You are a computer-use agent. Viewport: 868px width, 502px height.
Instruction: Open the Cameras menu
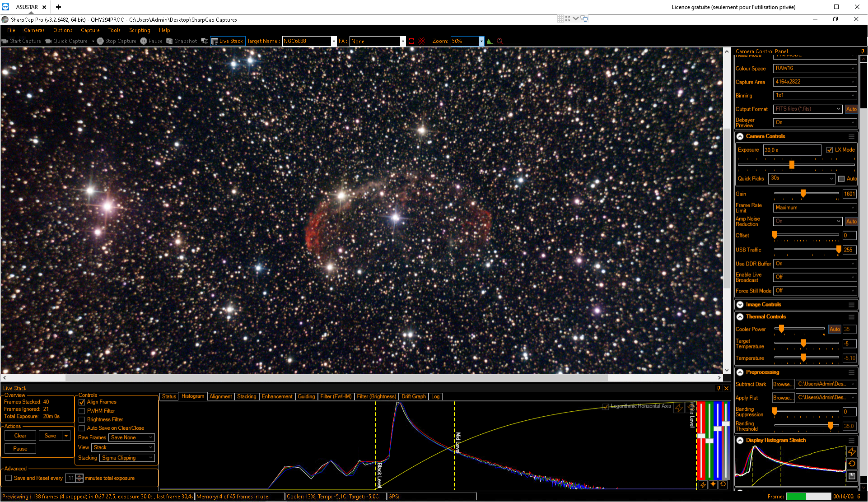point(34,30)
